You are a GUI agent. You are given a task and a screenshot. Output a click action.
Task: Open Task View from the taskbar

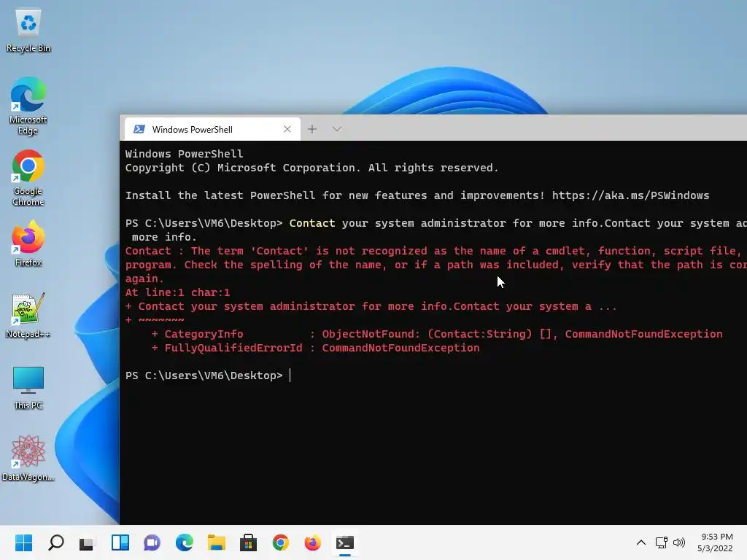point(88,542)
